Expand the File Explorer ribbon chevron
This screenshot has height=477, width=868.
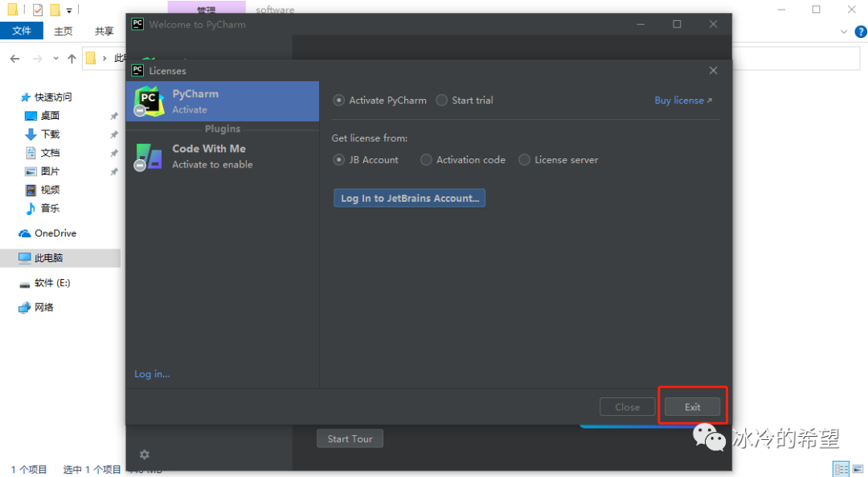[x=844, y=31]
